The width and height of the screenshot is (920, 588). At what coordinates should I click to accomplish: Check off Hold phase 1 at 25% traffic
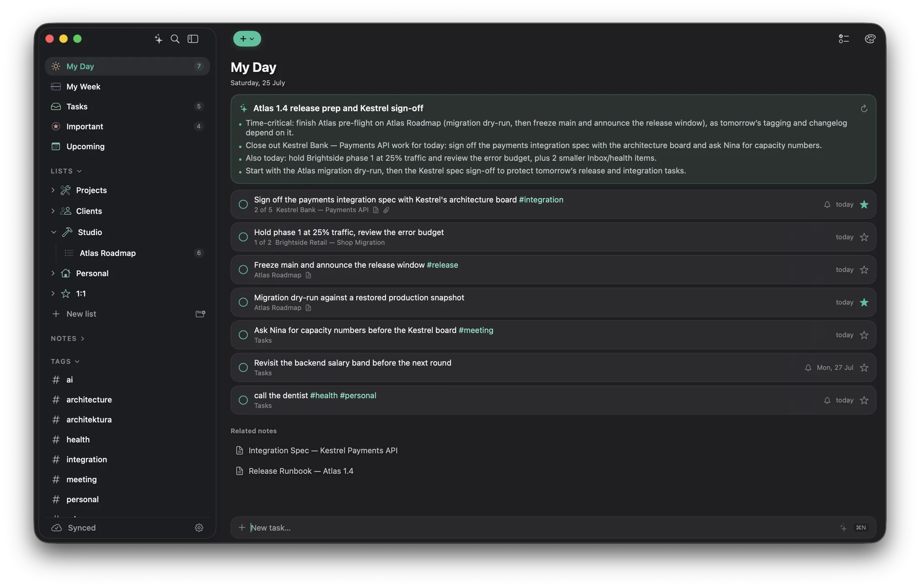tap(243, 237)
